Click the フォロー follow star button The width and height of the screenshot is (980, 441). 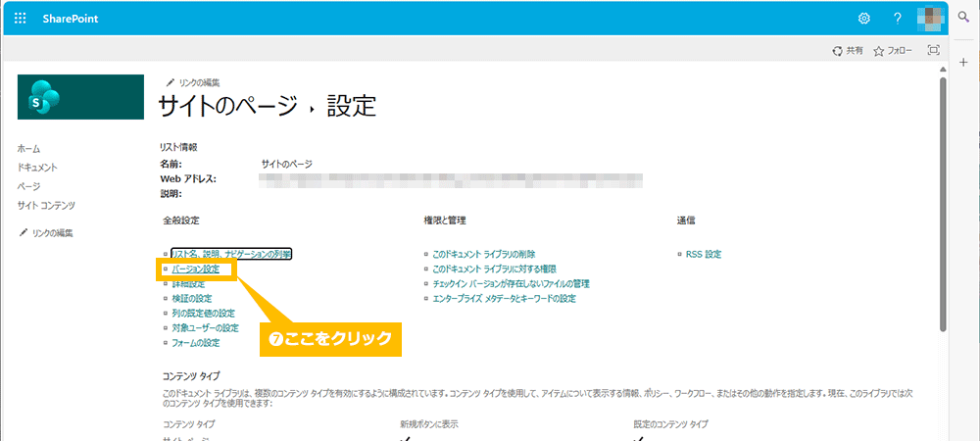pos(893,51)
